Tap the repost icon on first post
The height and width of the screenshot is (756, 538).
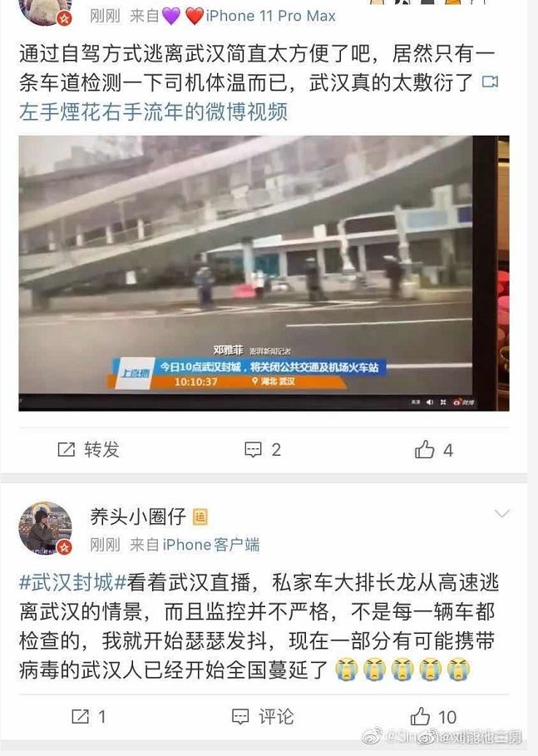coord(66,449)
